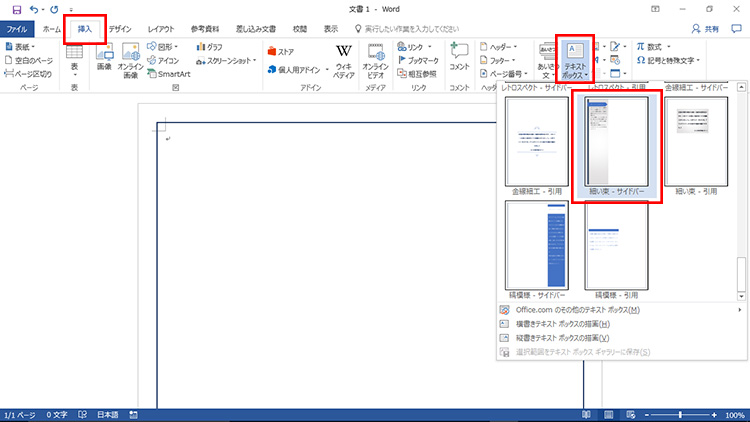The height and width of the screenshot is (422, 750).
Task: Choose 横書きテキスト ボックスの描画 menu item
Action: [577, 324]
